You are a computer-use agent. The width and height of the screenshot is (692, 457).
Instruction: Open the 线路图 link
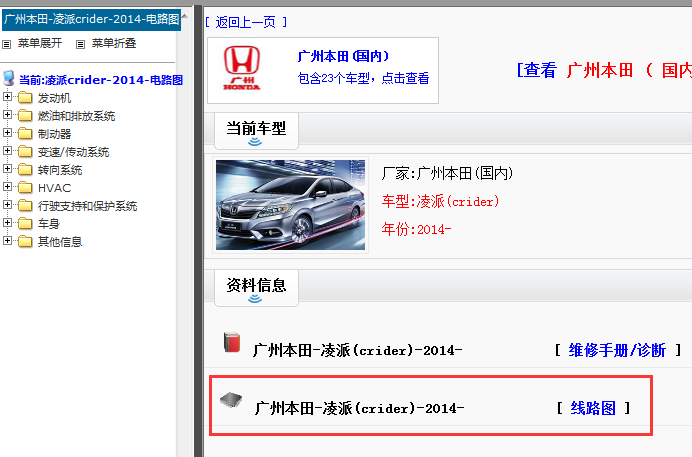[x=593, y=408]
